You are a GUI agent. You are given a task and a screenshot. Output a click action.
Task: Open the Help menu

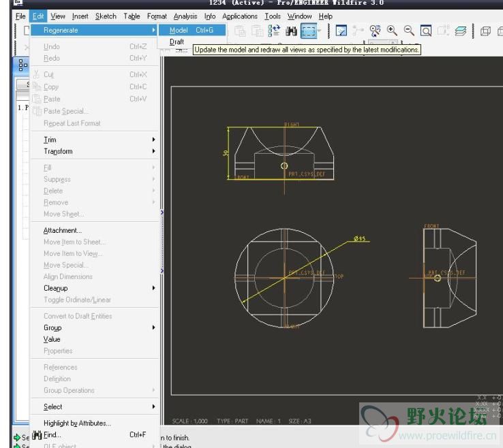(x=325, y=16)
